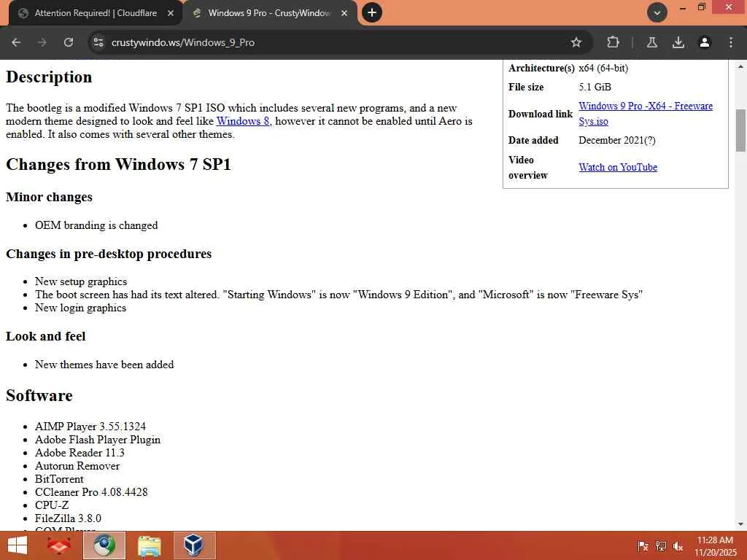Image resolution: width=747 pixels, height=560 pixels.
Task: Click 'OEM branding is changed' item
Action: (96, 225)
